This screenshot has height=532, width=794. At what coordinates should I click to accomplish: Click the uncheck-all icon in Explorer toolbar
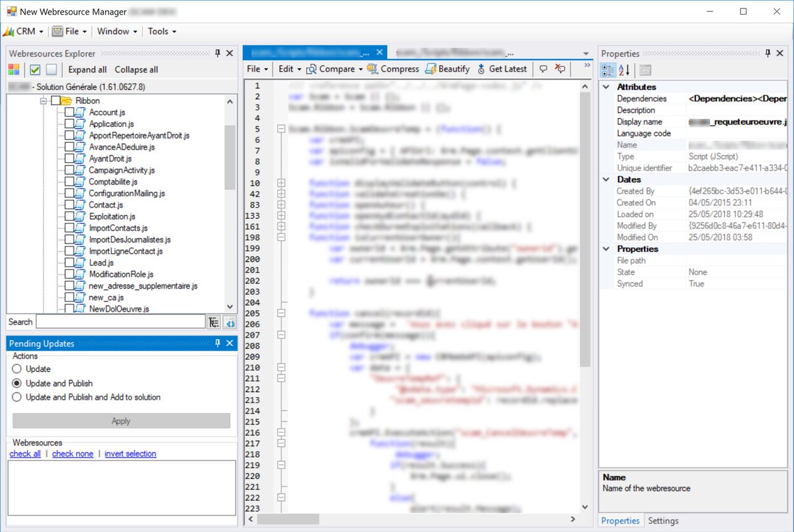pyautogui.click(x=52, y=69)
